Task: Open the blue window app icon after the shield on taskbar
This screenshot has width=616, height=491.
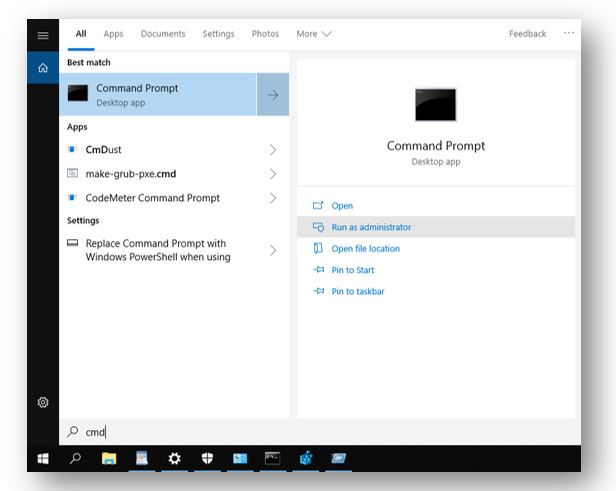Action: [240, 458]
